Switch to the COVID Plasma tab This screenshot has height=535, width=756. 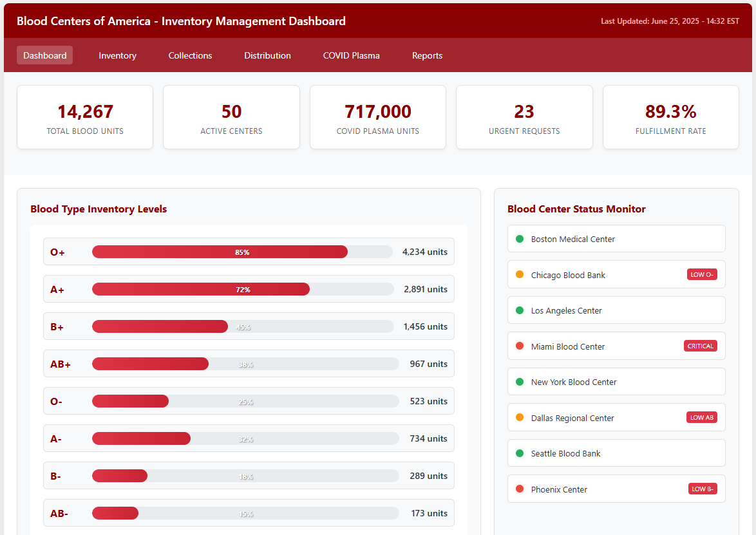point(351,55)
